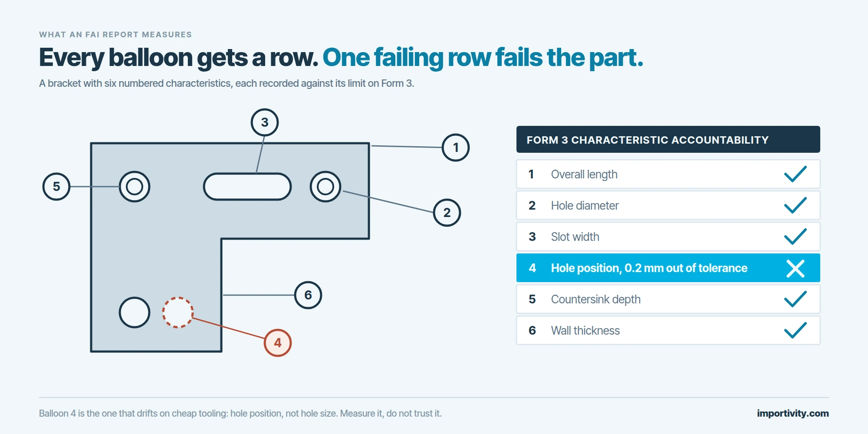
Task: Click the checkmark on Hole diameter row
Action: coord(795,205)
